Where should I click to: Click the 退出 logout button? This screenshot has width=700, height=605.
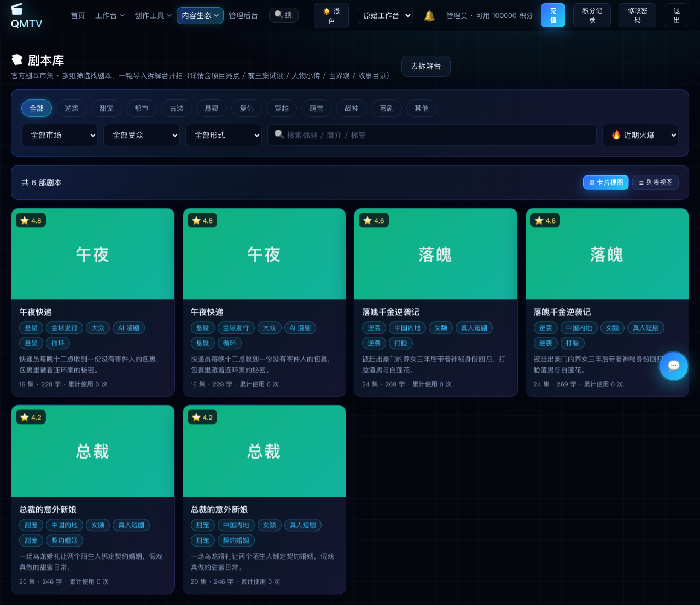click(676, 15)
